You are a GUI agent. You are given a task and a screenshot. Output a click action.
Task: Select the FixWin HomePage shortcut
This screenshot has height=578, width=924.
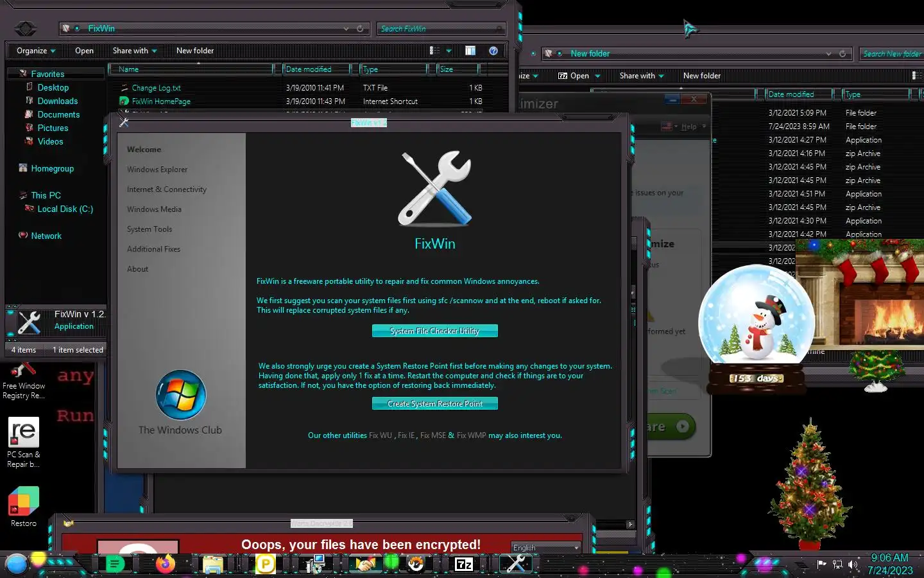tap(160, 101)
